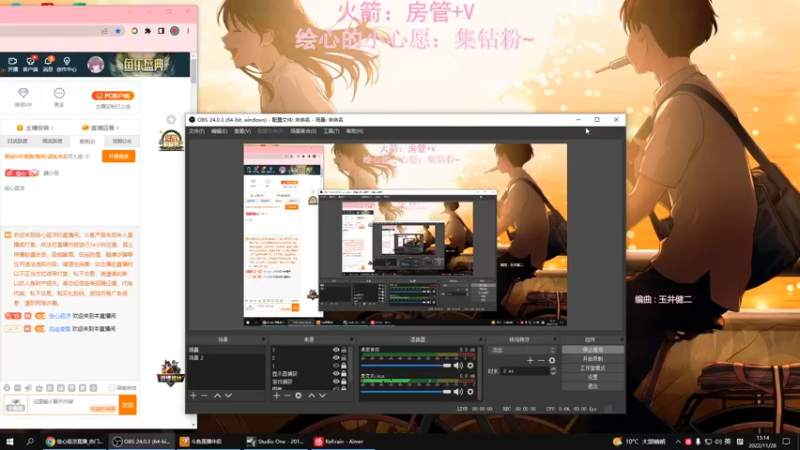This screenshot has width=800, height=450.
Task: Open the Douyu 创作中心 icon
Action: point(67,64)
